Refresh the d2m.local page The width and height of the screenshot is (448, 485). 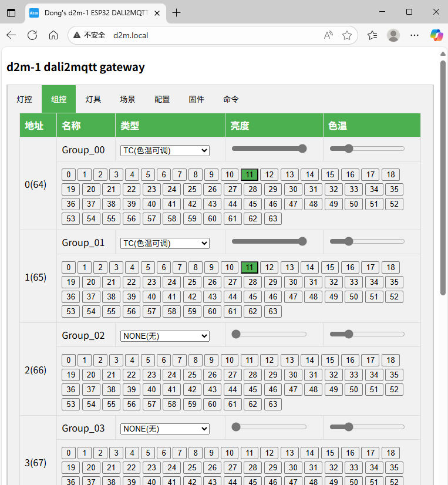32,35
